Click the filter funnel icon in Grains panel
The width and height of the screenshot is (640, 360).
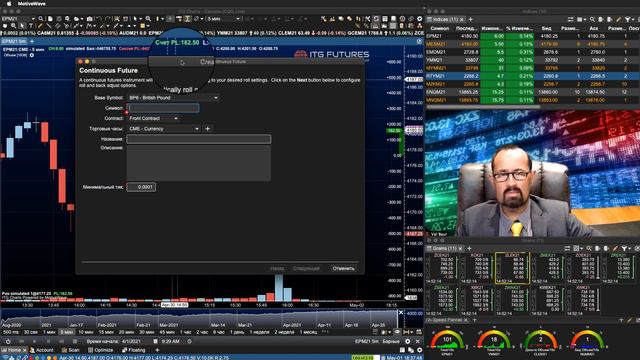pos(624,248)
